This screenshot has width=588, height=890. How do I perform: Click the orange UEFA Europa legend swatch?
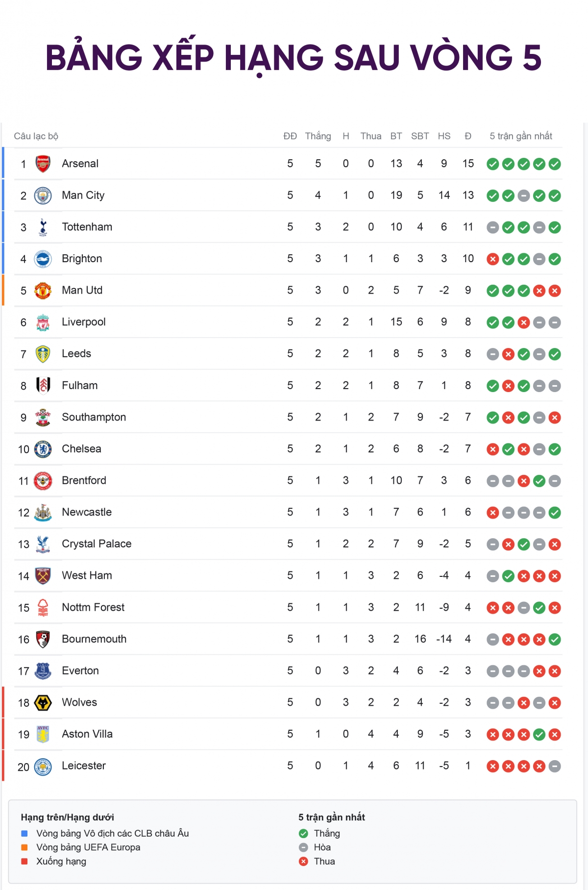[24, 847]
